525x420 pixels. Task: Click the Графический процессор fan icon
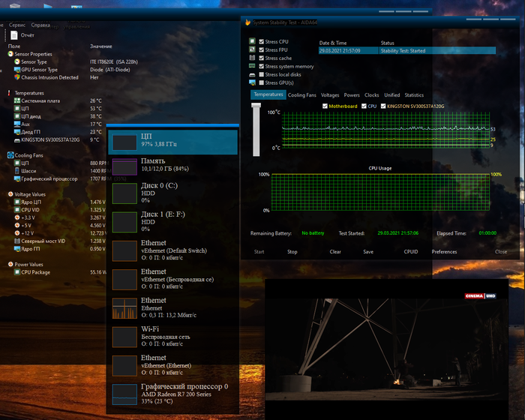(x=17, y=178)
